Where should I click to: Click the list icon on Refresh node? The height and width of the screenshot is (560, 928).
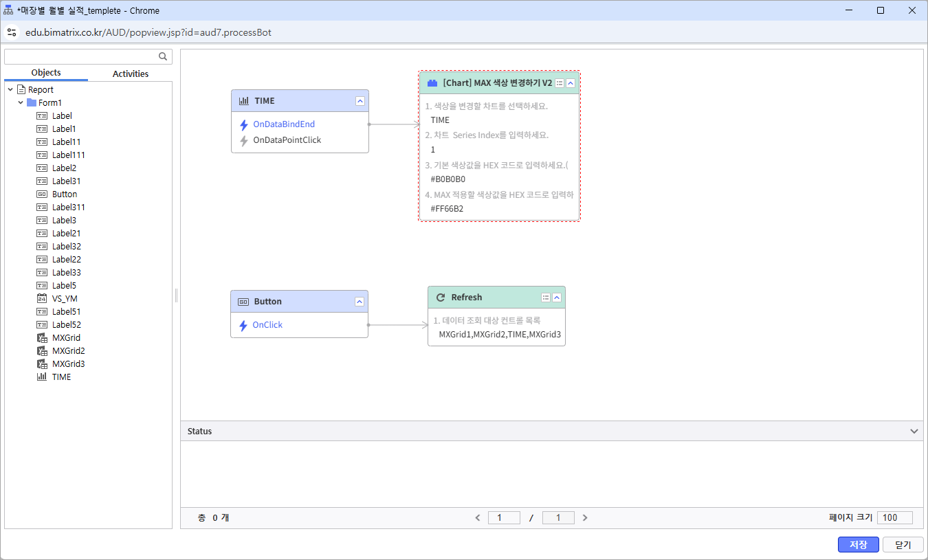coord(546,298)
